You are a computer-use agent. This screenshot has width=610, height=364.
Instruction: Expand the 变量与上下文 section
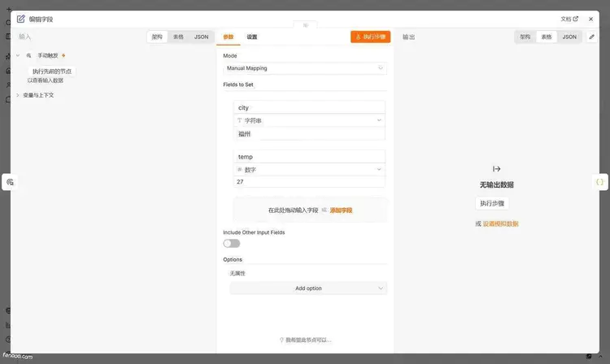[x=18, y=95]
